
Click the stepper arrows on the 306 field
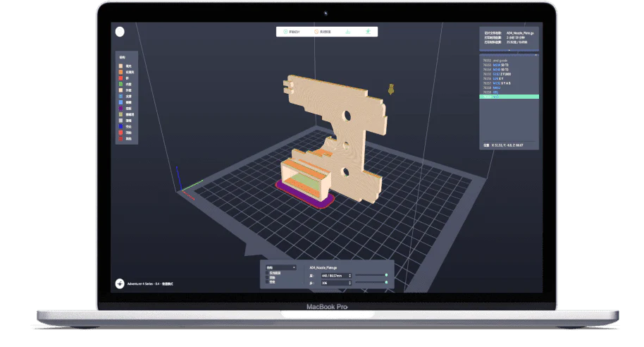pos(350,283)
